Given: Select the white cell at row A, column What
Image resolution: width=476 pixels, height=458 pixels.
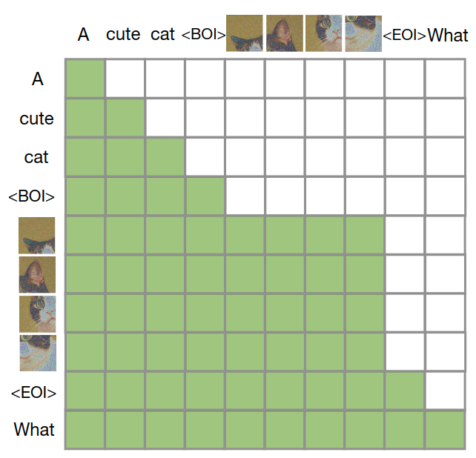Looking at the screenshot, I should [444, 78].
